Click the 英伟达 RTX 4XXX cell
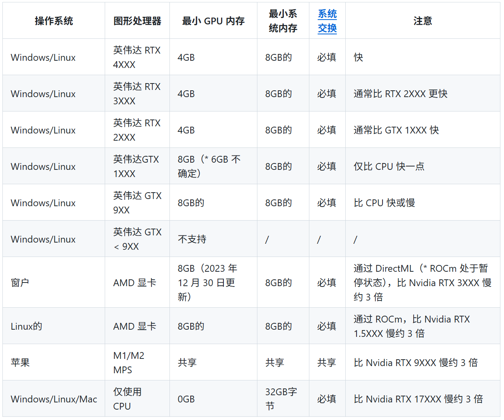Image resolution: width=504 pixels, height=420 pixels. tap(137, 57)
